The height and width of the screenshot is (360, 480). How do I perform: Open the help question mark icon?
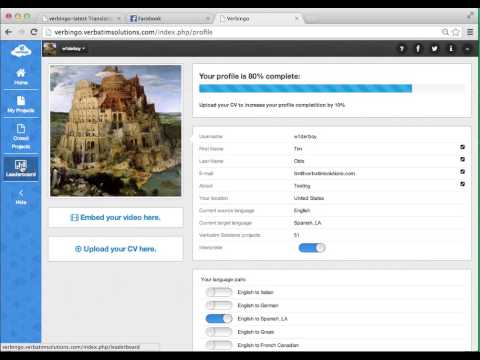tap(402, 49)
